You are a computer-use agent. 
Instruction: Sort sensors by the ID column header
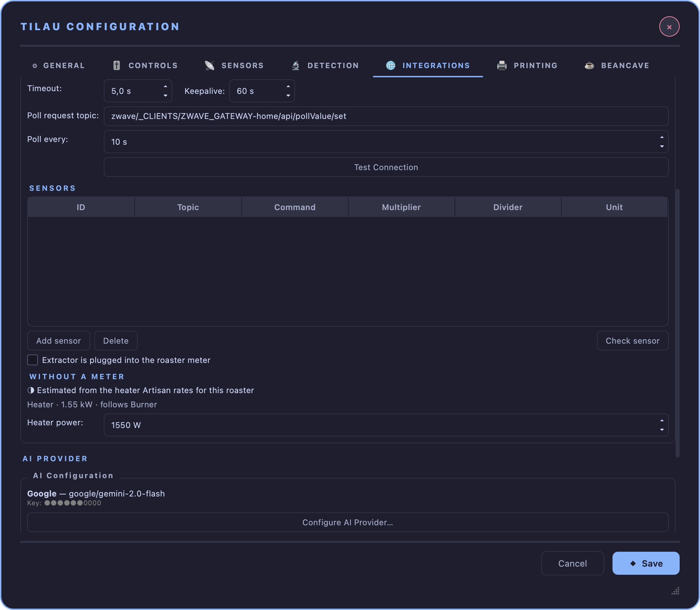click(x=81, y=207)
